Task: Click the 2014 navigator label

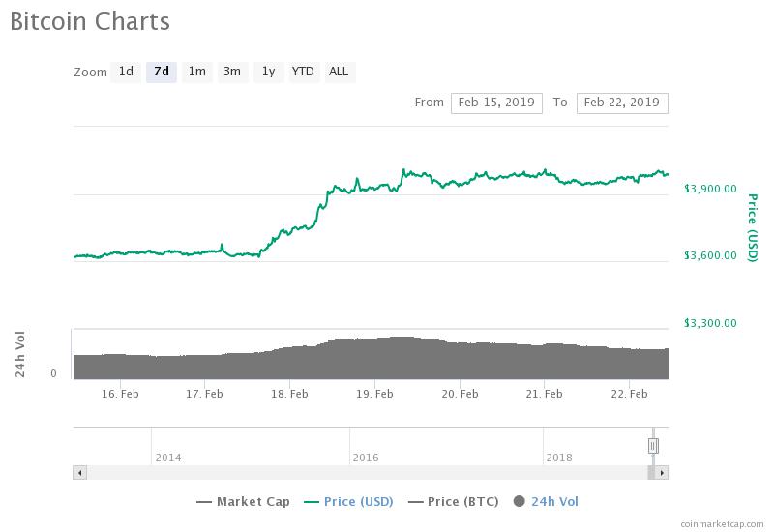Action: [x=168, y=458]
